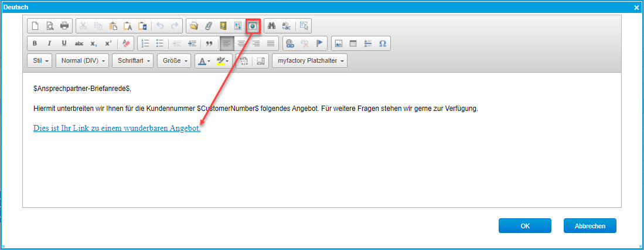Expand the Normal (DIV) format dropdown
The height and width of the screenshot is (250, 644).
(83, 61)
